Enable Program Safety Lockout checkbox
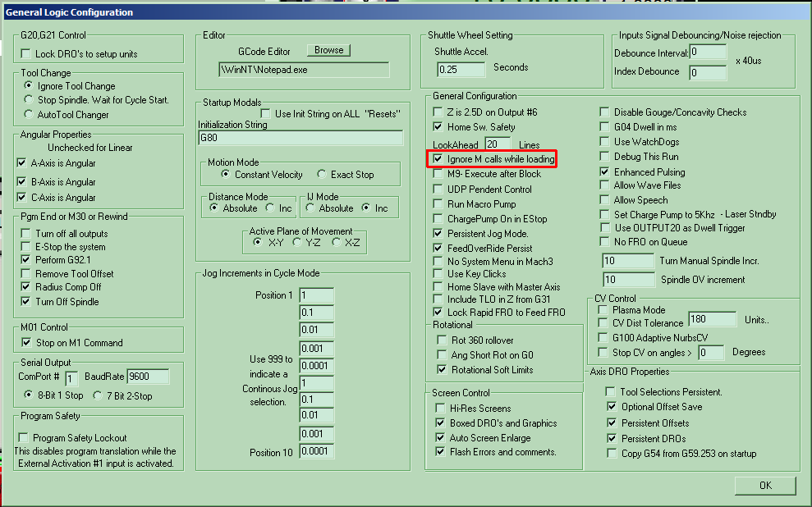 coord(24,438)
